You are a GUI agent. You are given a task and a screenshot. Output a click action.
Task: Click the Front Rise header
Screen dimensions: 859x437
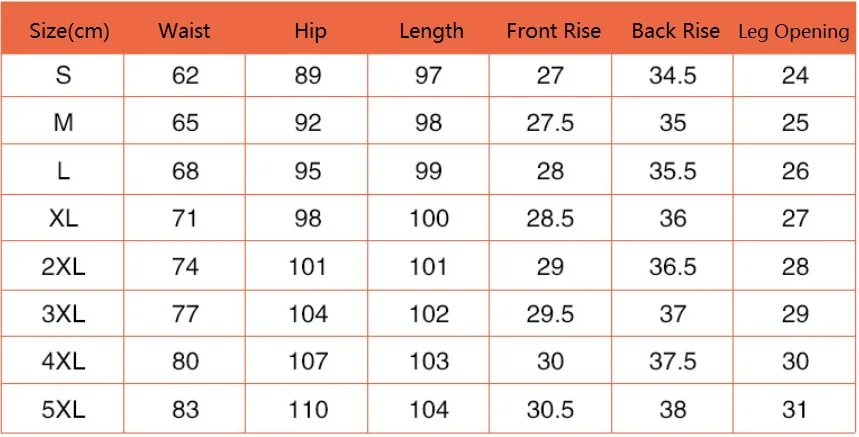[x=553, y=31]
